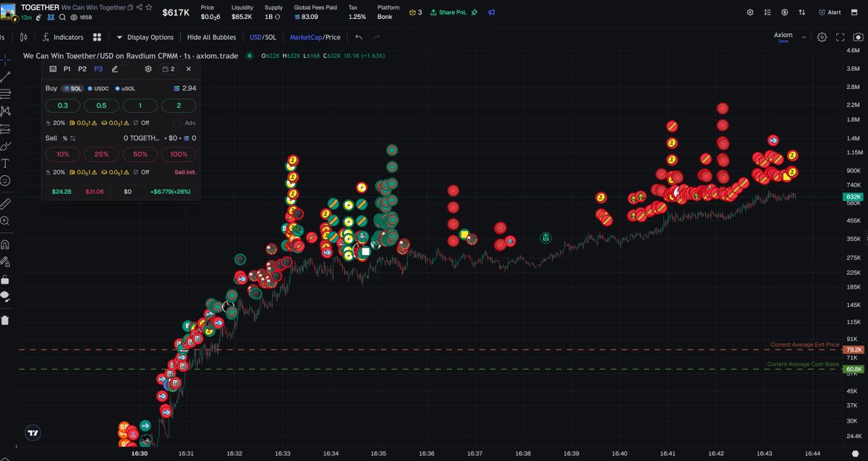This screenshot has height=461, width=868.
Task: Activate the zoom in tool
Action: tap(6, 221)
